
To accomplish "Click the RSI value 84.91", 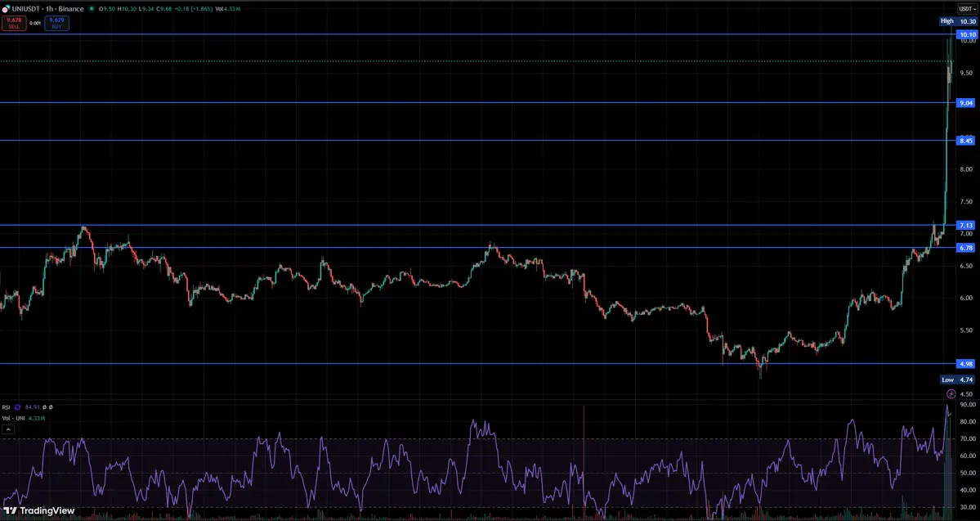I will pos(32,407).
